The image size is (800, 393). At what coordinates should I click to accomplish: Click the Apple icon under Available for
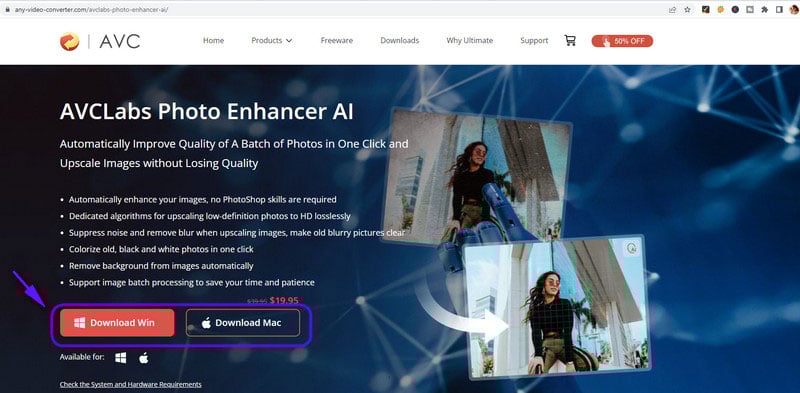(x=144, y=358)
